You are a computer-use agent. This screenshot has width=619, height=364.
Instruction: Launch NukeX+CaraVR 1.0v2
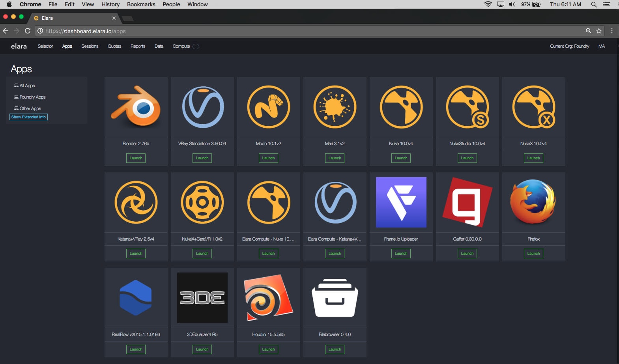click(202, 254)
